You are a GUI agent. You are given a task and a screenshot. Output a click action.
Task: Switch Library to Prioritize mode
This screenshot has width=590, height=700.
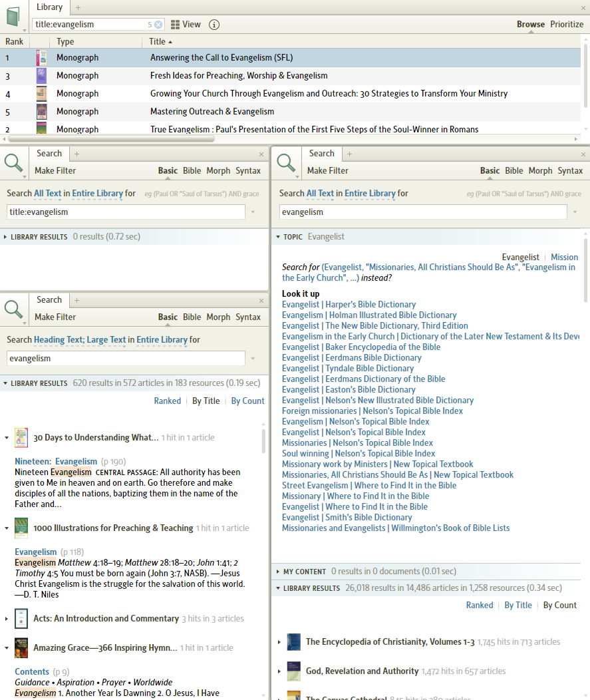coord(567,25)
